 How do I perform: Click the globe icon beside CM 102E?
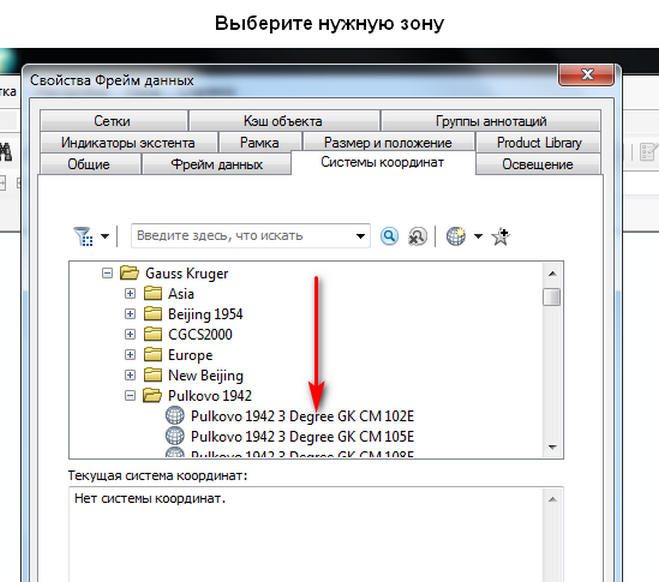175,415
